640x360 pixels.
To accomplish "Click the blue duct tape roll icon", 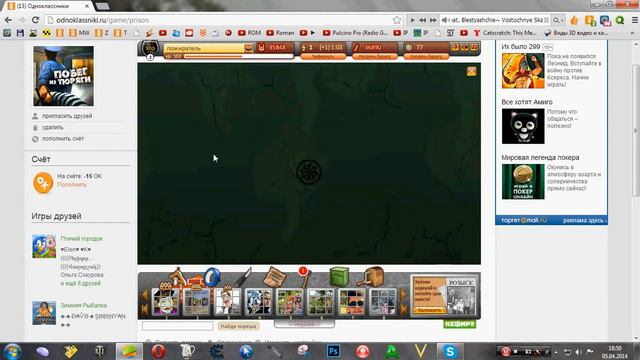I will pyautogui.click(x=212, y=277).
